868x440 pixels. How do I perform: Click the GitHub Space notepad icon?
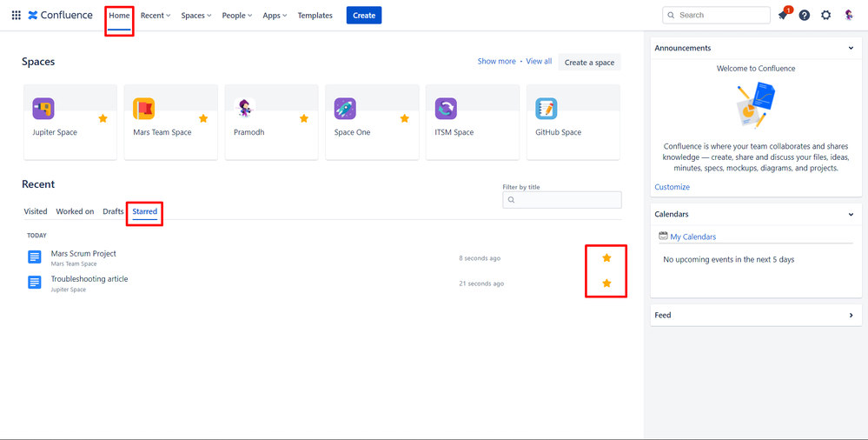(x=547, y=109)
